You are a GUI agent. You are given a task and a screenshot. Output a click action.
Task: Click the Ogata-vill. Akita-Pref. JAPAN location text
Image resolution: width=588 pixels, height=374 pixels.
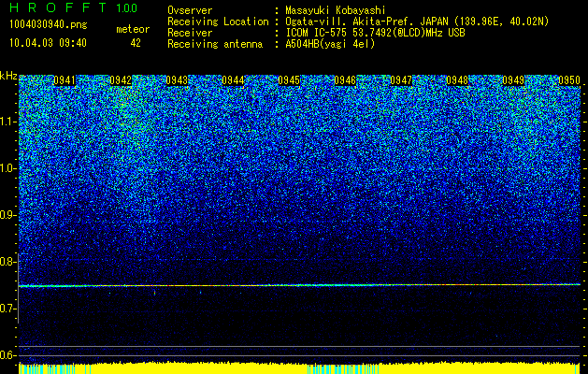pyautogui.click(x=417, y=22)
